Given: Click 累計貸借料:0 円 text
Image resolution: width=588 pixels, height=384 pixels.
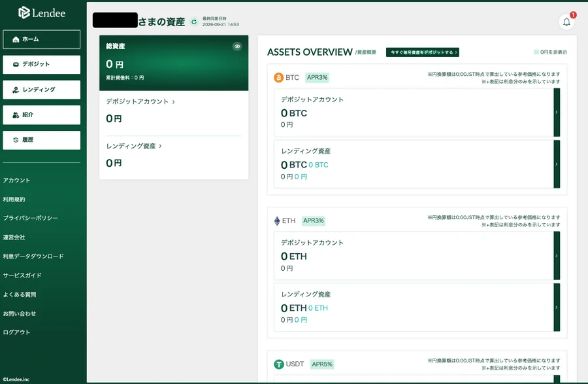Looking at the screenshot, I should 125,78.
